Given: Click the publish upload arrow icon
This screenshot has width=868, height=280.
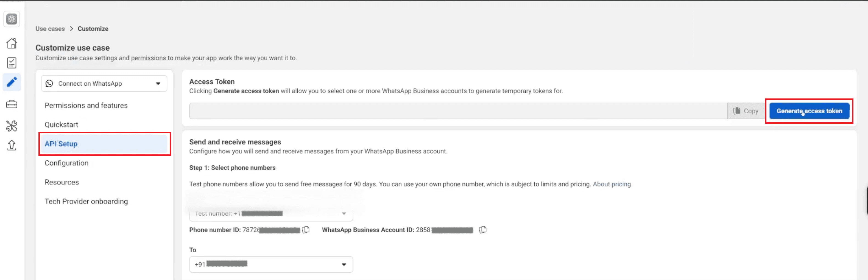Looking at the screenshot, I should click(x=12, y=145).
